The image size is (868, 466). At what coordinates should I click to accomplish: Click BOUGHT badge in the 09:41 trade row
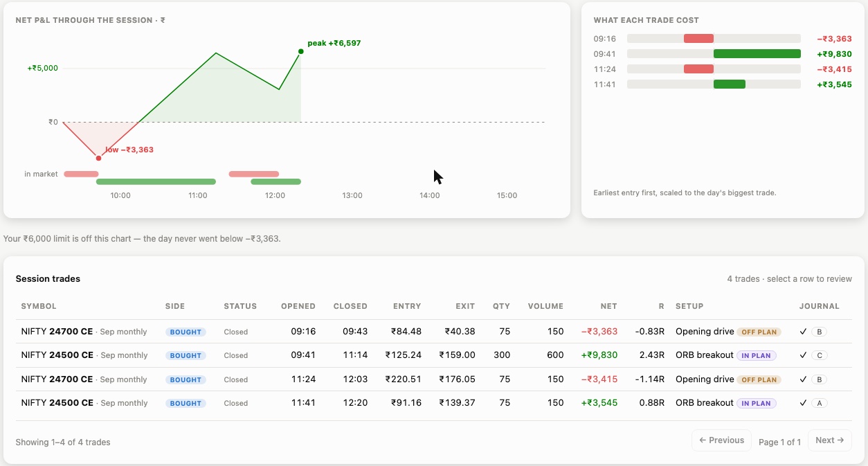[x=186, y=355]
